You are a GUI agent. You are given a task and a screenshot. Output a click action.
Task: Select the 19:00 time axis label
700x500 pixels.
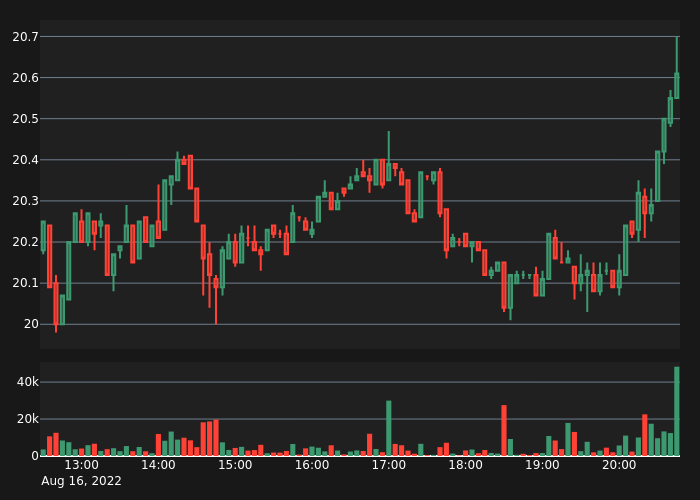542,465
